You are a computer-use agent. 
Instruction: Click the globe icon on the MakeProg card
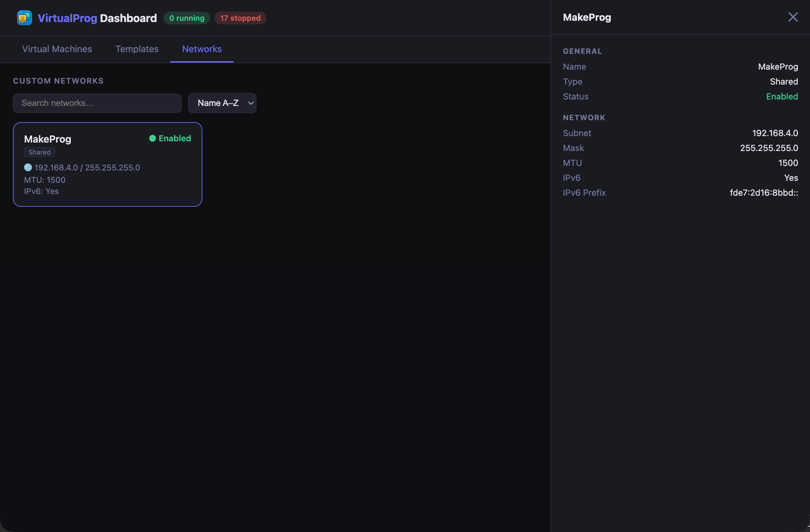(28, 168)
